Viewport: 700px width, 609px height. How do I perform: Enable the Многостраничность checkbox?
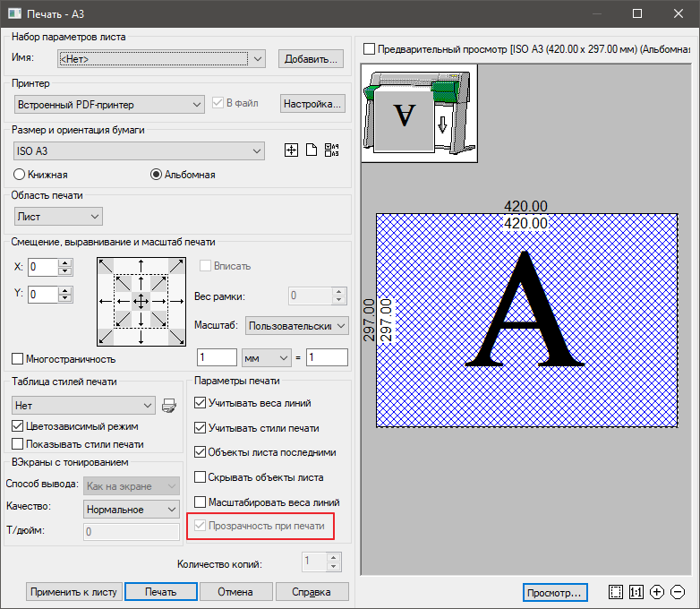(18, 359)
